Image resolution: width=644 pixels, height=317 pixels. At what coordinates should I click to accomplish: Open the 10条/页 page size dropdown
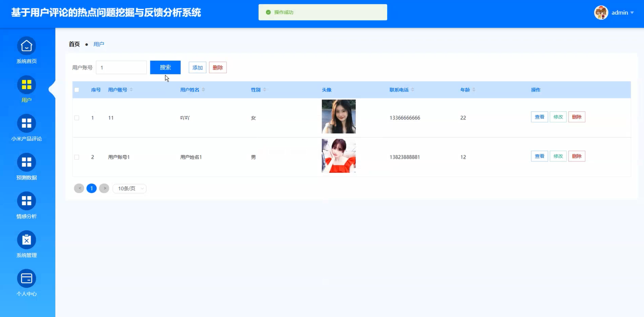(129, 188)
